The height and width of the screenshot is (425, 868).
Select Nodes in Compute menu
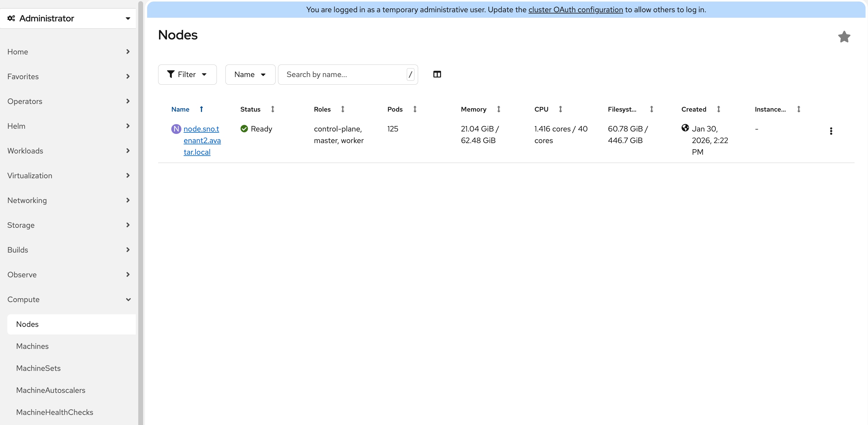pyautogui.click(x=72, y=324)
